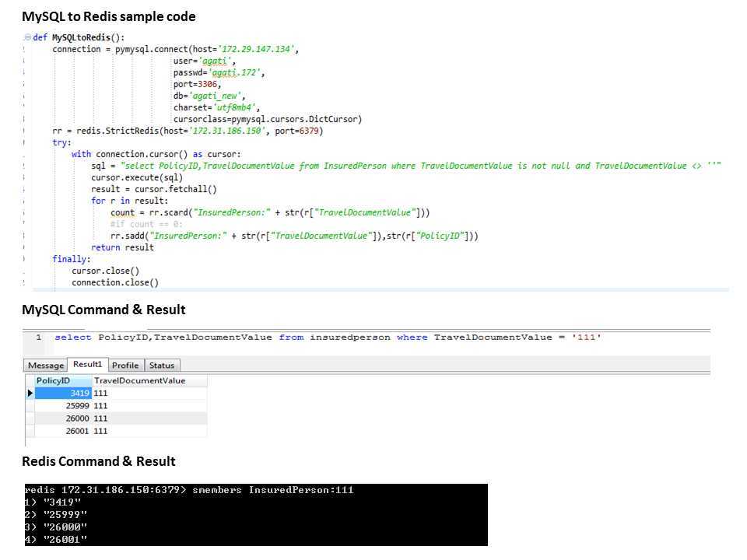Select cell with PolicyID 26000
Image resolution: width=747 pixels, height=560 pixels.
(63, 418)
